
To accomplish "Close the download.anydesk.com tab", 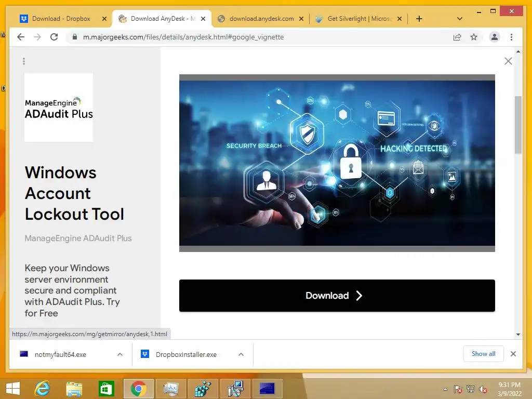I will (301, 19).
